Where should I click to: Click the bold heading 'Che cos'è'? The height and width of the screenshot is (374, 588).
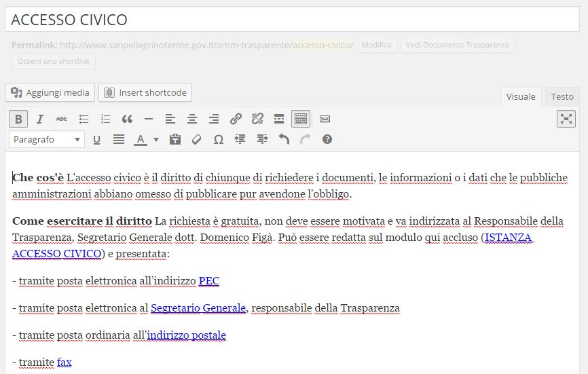[x=38, y=178]
